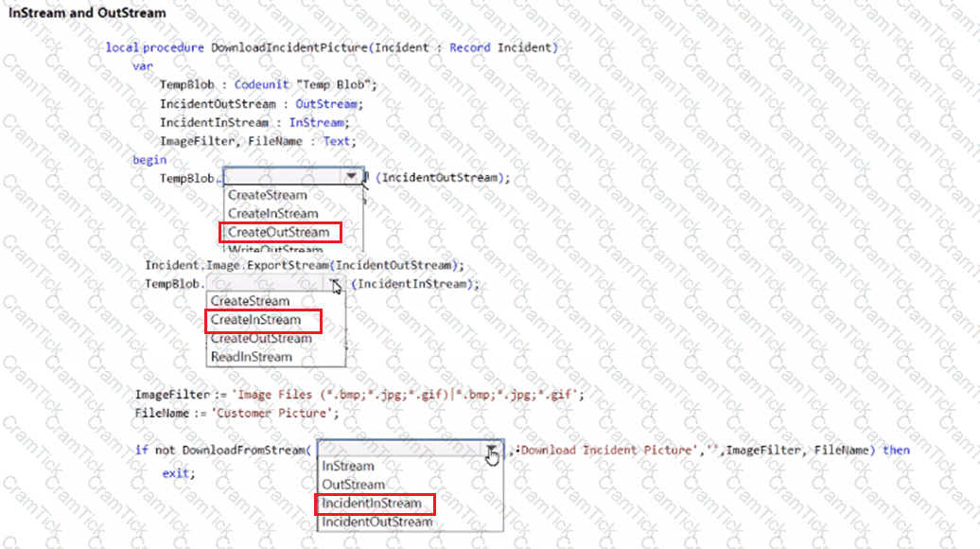Choose CreateInStream in the first TempBlob list
Viewport: 980px width, 549px height.
coord(272,214)
